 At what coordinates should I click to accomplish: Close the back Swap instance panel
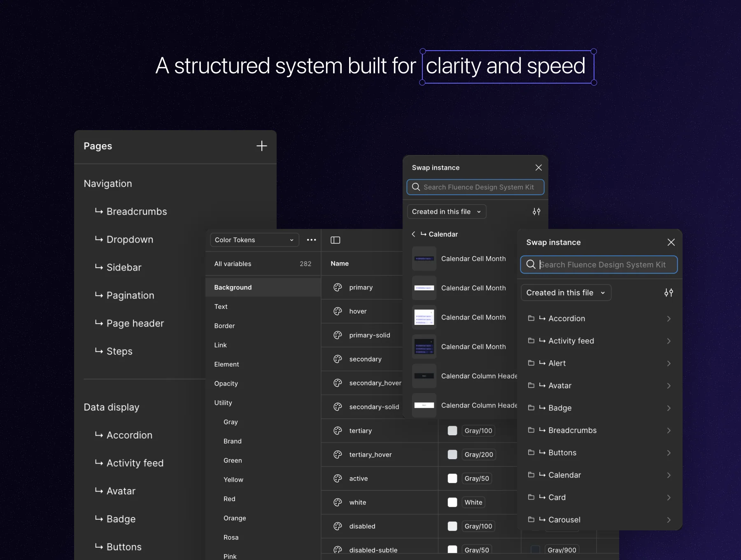tap(538, 168)
